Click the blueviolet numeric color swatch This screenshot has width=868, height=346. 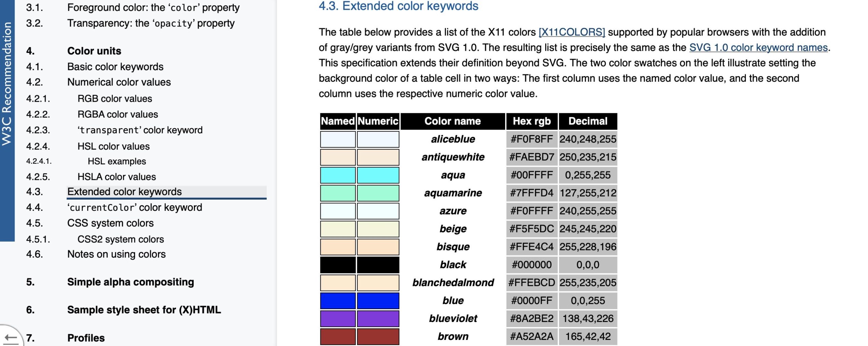pos(378,319)
